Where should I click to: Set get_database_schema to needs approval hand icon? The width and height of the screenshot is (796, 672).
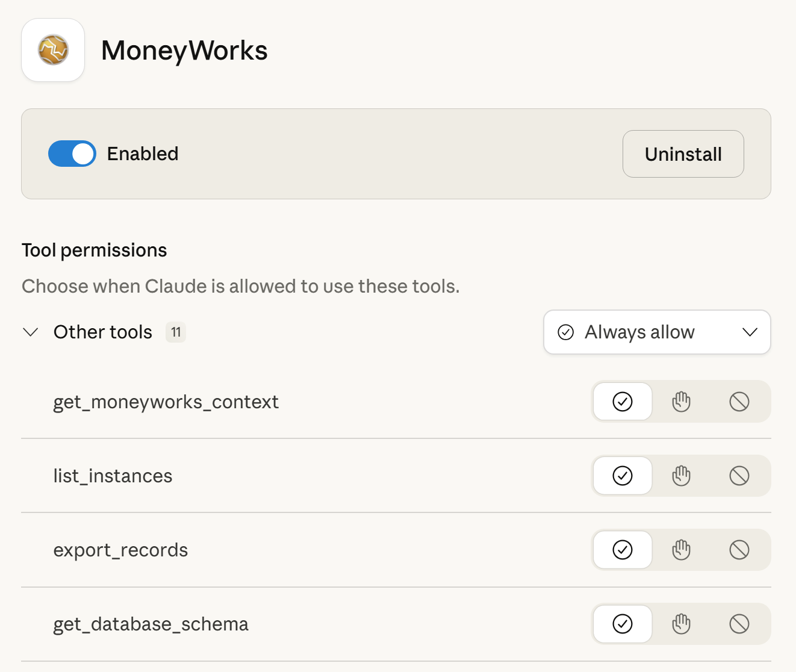click(681, 624)
